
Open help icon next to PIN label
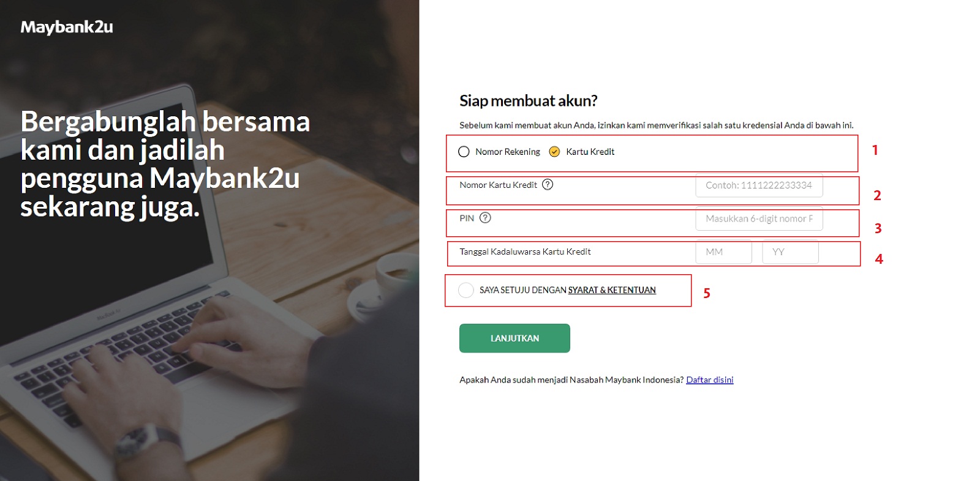(485, 218)
